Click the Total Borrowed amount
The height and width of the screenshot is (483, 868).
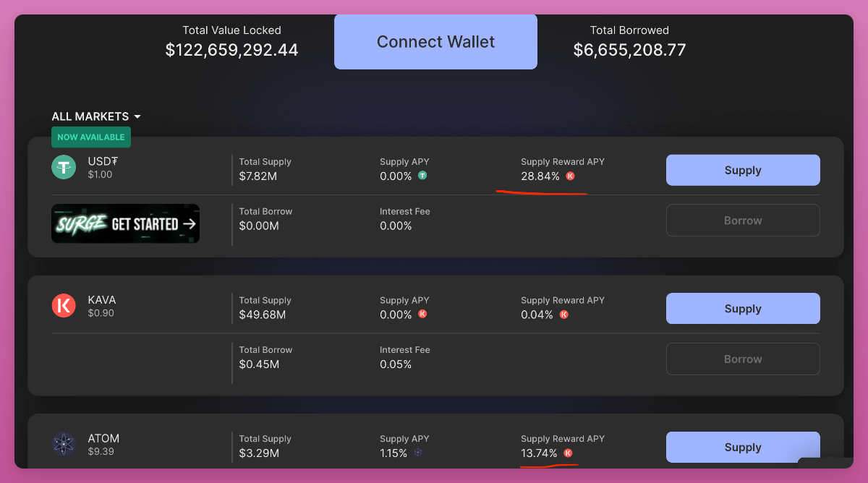point(629,50)
